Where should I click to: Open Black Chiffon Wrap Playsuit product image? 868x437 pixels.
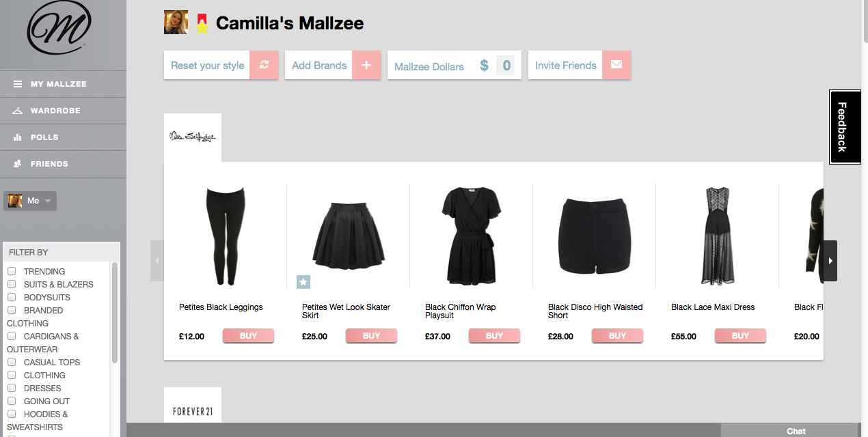(472, 236)
